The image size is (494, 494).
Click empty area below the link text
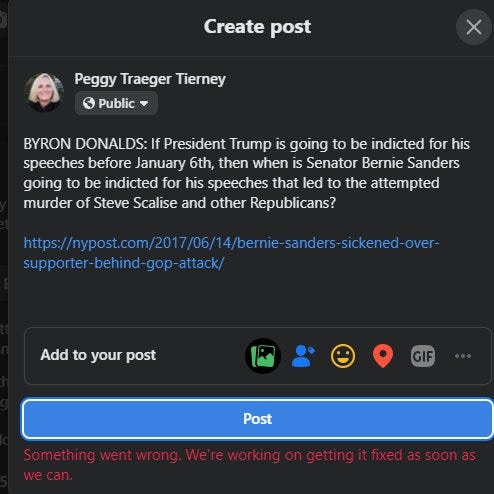click(247, 298)
